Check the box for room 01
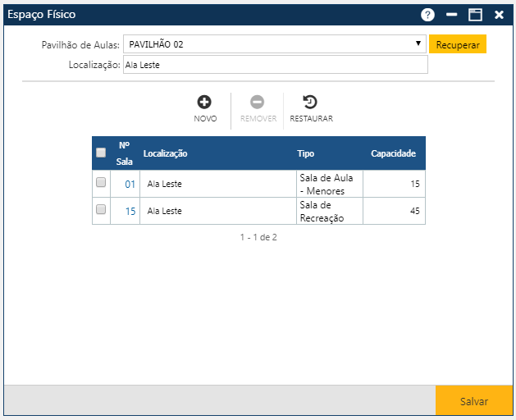 (101, 183)
